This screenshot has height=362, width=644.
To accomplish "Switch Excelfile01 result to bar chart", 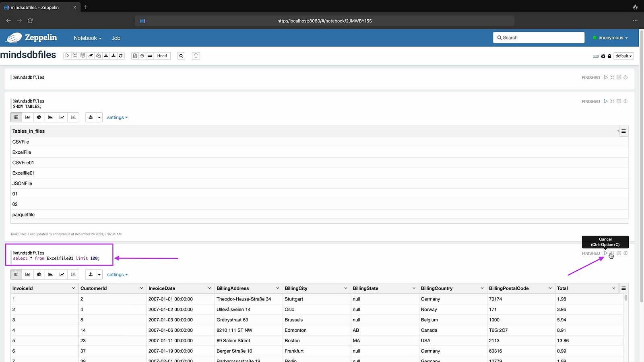I will (x=28, y=275).
